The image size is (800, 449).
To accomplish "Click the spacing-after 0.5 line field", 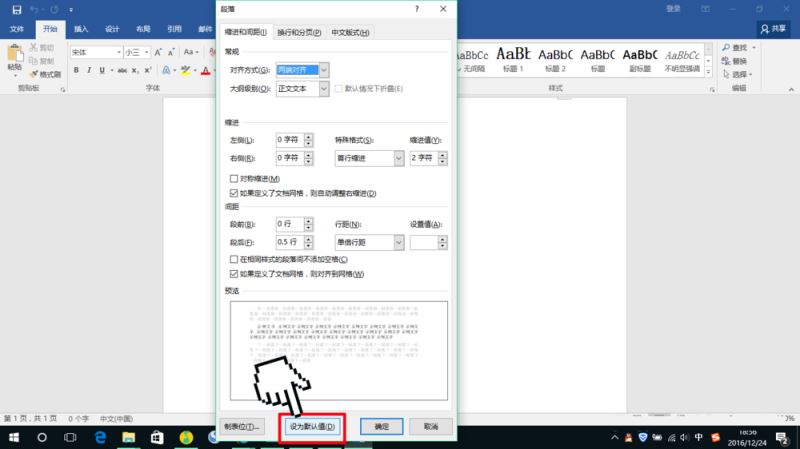I will pos(290,242).
